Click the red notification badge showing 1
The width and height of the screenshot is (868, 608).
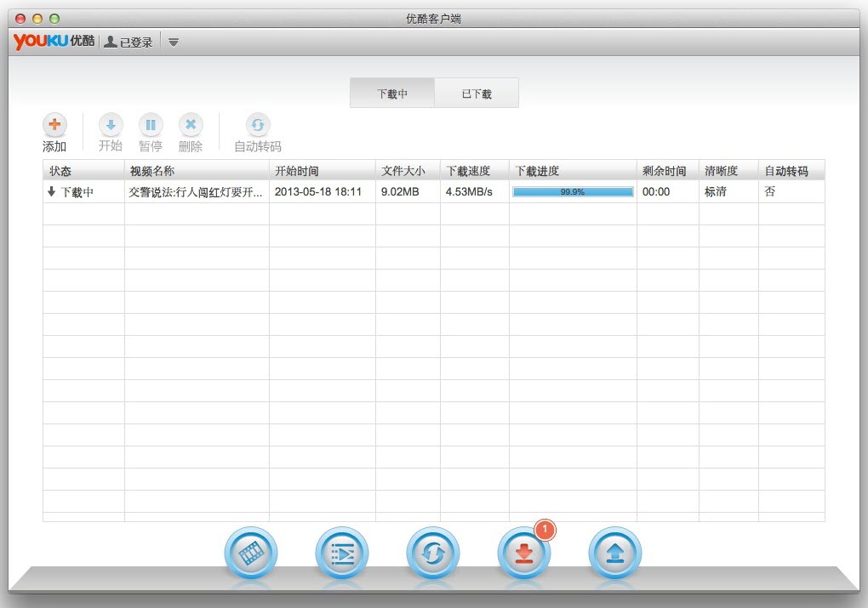pos(545,530)
